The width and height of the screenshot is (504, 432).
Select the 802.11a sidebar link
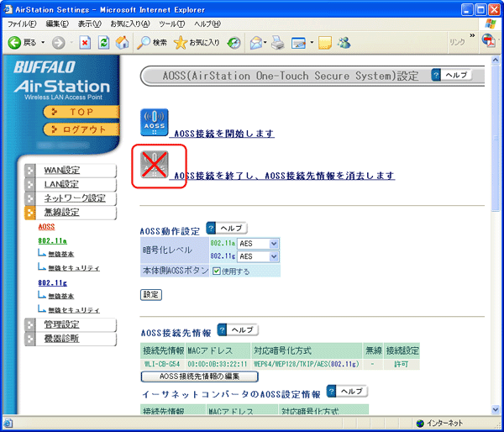52,240
